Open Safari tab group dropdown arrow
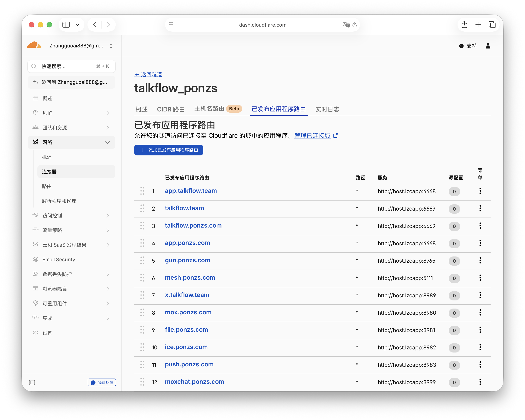Viewport: 525px width, 420px height. (x=77, y=25)
